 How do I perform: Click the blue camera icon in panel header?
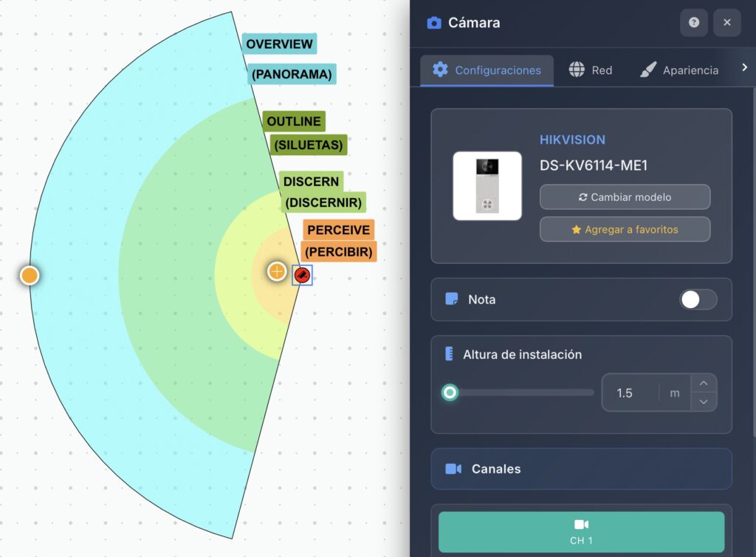[x=434, y=23]
